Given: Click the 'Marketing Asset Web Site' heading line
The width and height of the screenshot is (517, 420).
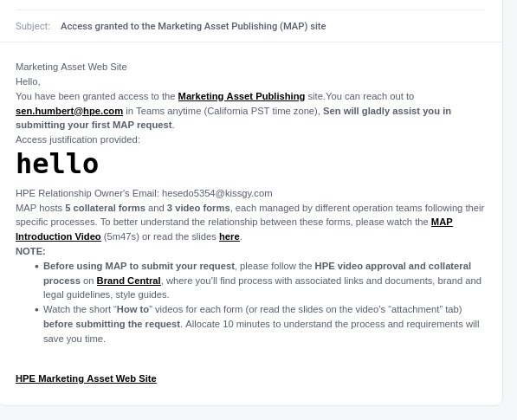Looking at the screenshot, I should (71, 67).
